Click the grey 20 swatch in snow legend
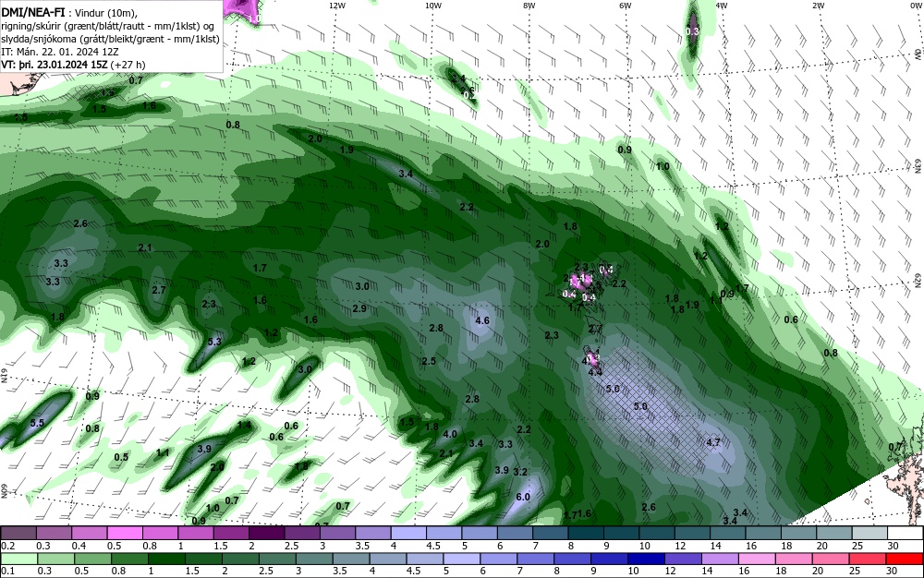924x578 pixels. [834, 534]
